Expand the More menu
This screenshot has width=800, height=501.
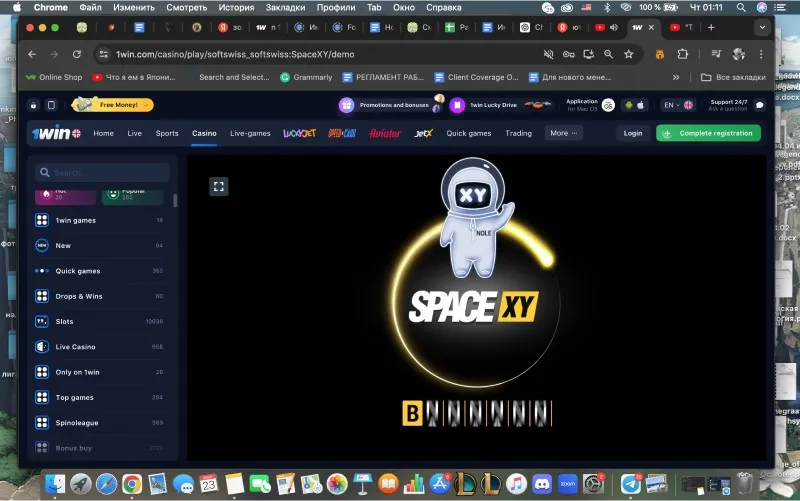(564, 133)
